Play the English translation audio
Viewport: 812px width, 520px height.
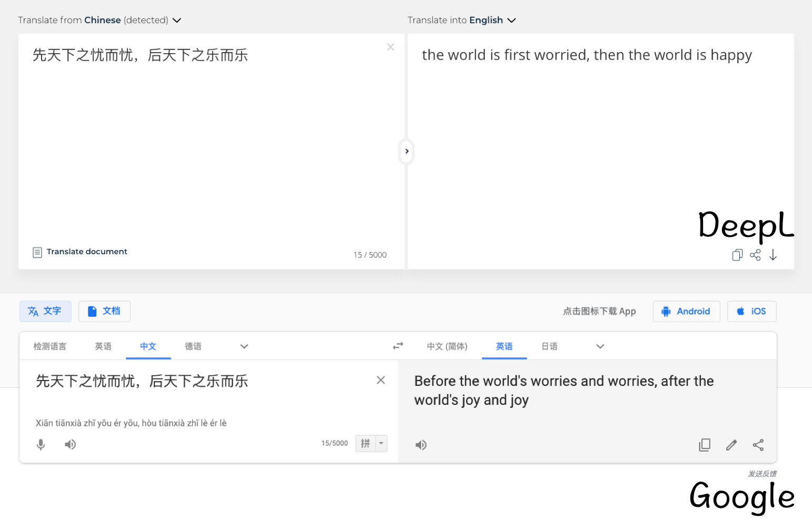(x=421, y=445)
